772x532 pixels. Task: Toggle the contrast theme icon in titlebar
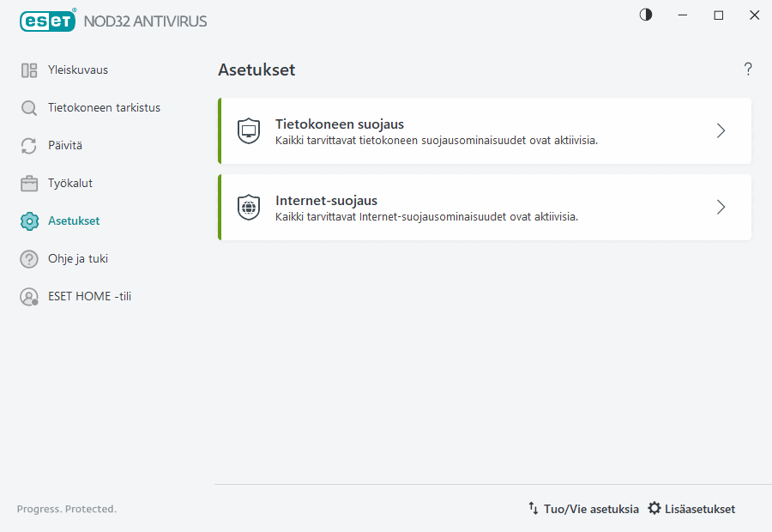tap(645, 15)
